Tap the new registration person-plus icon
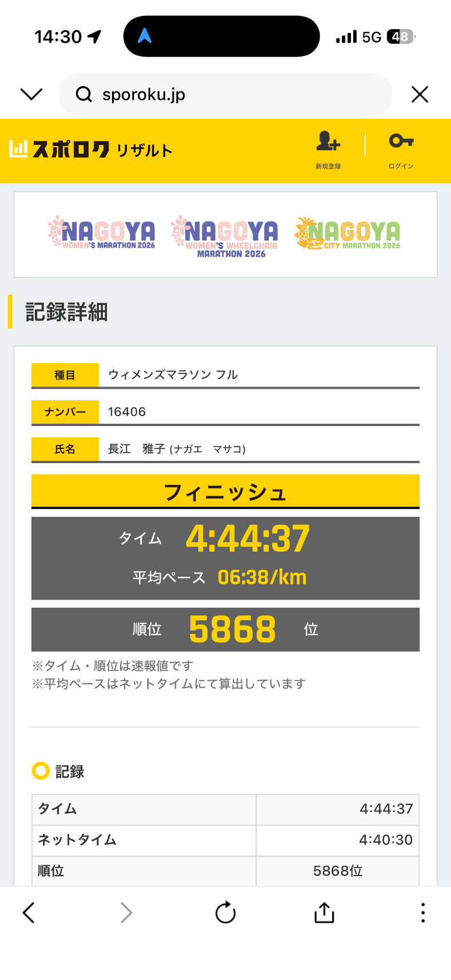The width and height of the screenshot is (451, 980). [x=328, y=141]
